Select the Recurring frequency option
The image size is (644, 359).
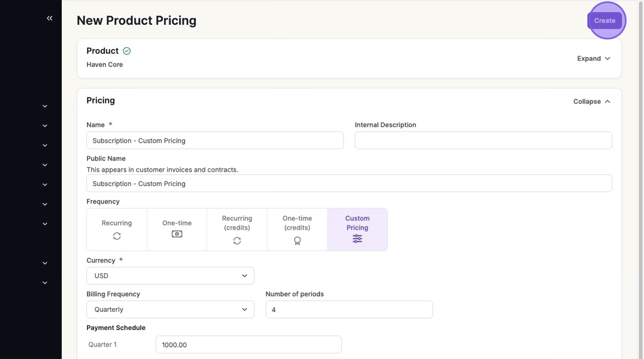(x=116, y=229)
